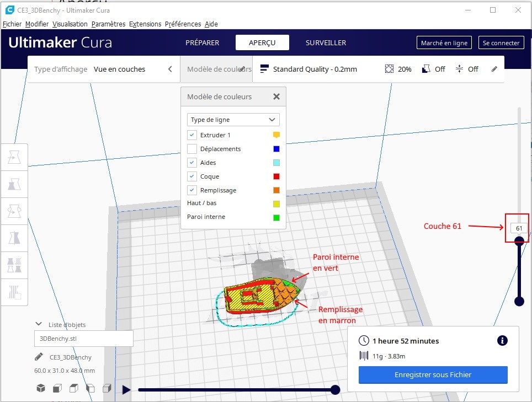Screen dimensions: 532x402
Task: Switch to PRÉPARER stage
Action: [202, 42]
